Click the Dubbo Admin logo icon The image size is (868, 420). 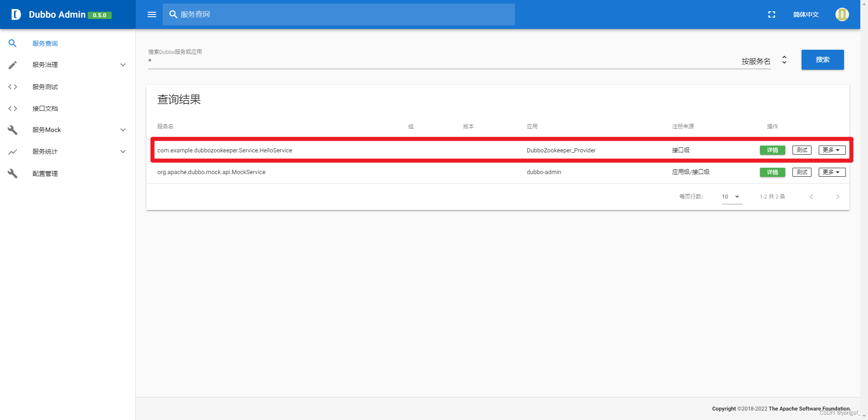(x=16, y=14)
